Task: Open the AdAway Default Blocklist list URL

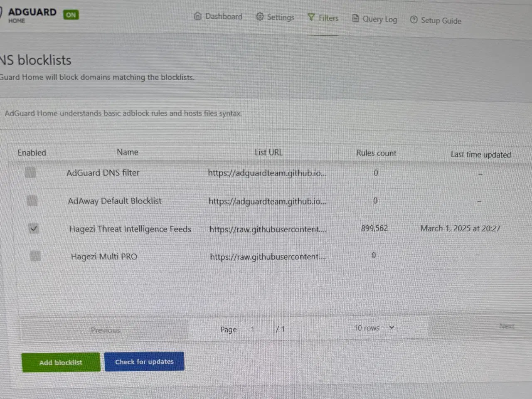Action: (x=267, y=201)
